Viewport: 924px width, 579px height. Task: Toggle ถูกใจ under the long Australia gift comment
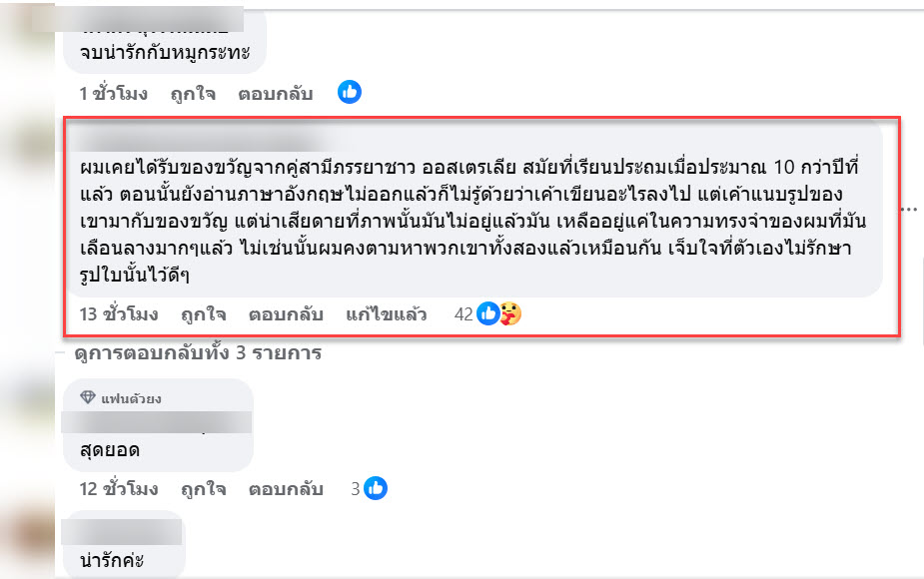[203, 314]
